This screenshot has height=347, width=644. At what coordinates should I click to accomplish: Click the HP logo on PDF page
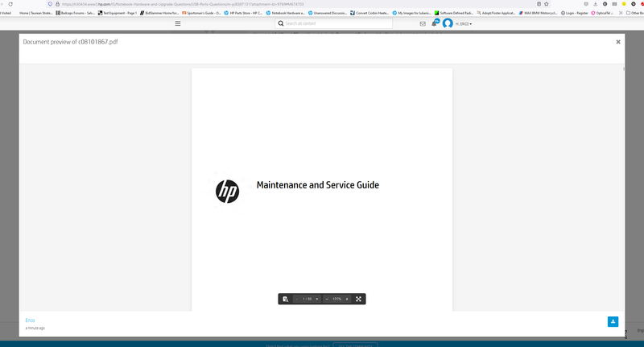[227, 192]
